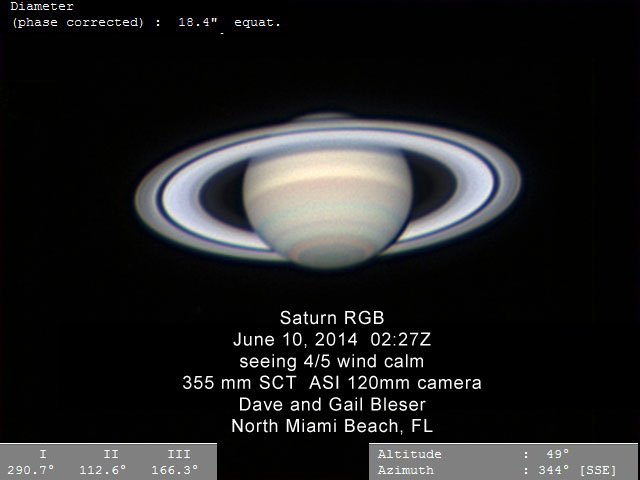The height and width of the screenshot is (480, 640).
Task: Click the System III column header
Action: point(179,454)
